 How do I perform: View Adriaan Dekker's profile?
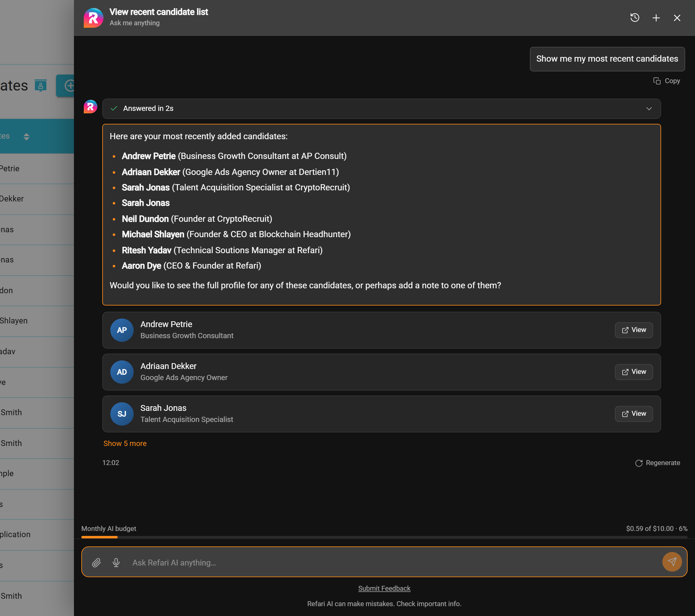click(634, 371)
